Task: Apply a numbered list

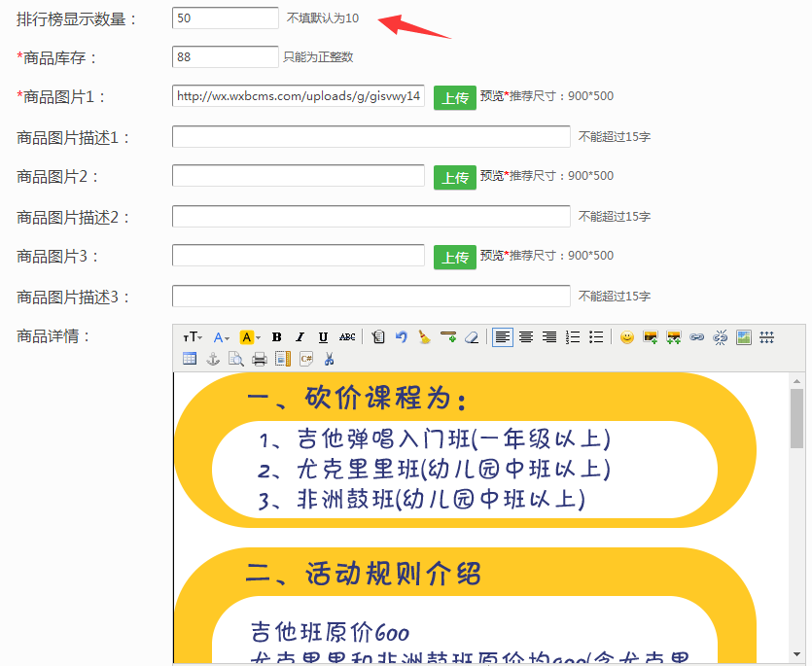Action: click(x=573, y=337)
